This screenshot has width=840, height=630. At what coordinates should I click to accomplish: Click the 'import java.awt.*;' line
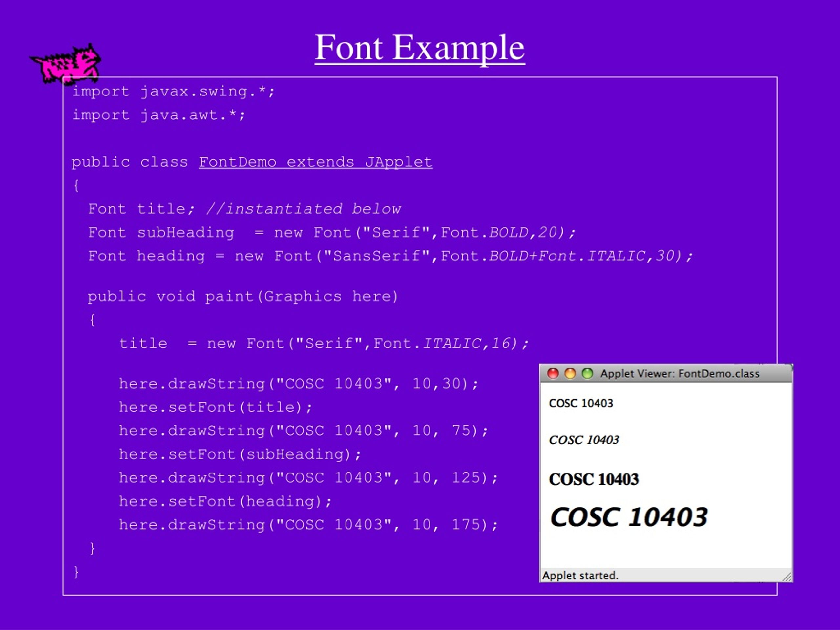tap(159, 115)
